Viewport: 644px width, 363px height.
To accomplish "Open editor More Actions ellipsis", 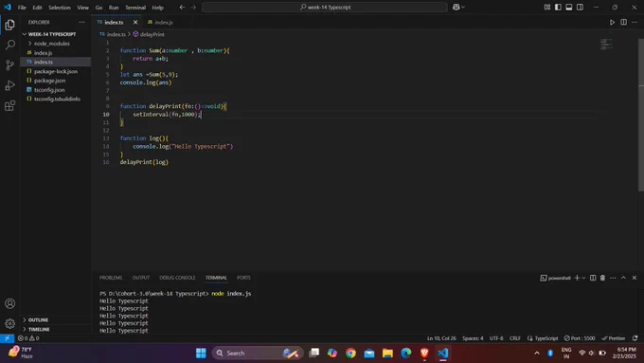I will click(635, 22).
